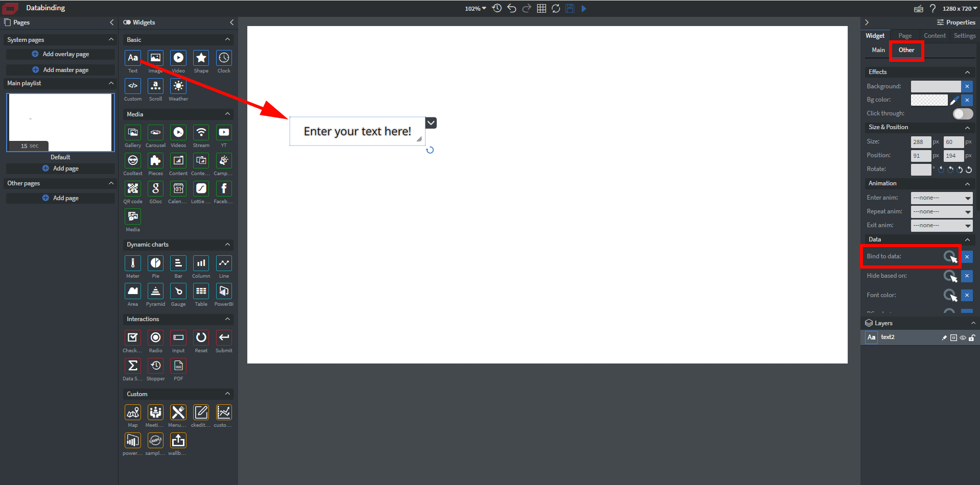Select the Text widget icon

click(x=133, y=58)
